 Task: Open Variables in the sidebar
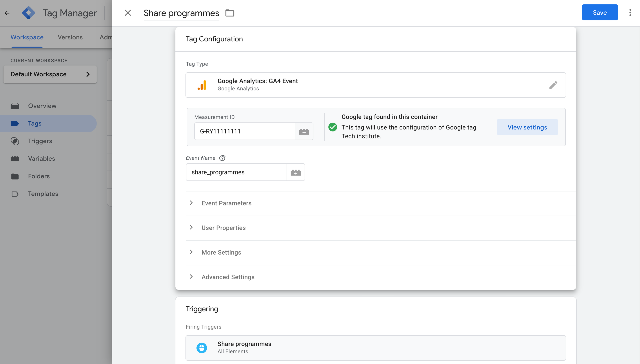coord(48,159)
